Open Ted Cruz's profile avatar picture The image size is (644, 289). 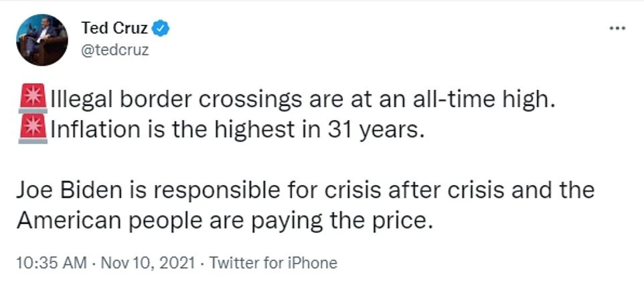pyautogui.click(x=42, y=40)
